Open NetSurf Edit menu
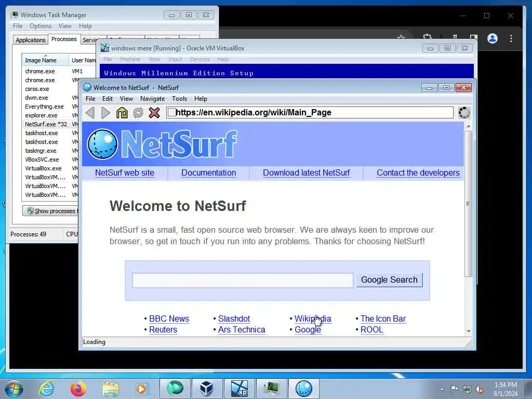This screenshot has width=532, height=399. tap(107, 98)
